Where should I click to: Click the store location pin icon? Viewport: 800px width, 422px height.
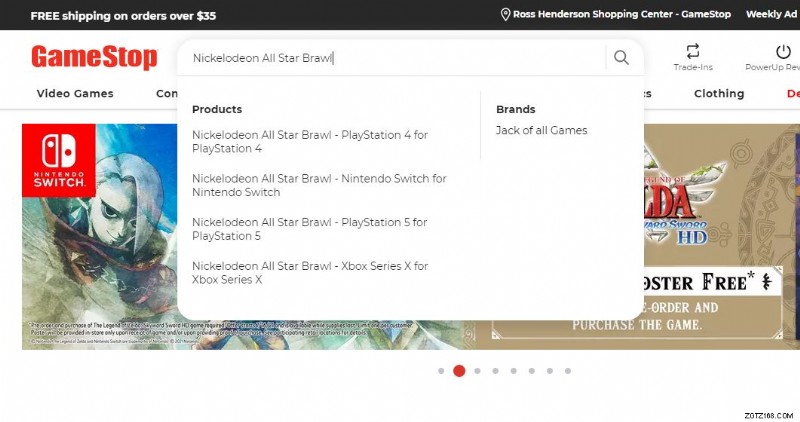click(x=505, y=15)
